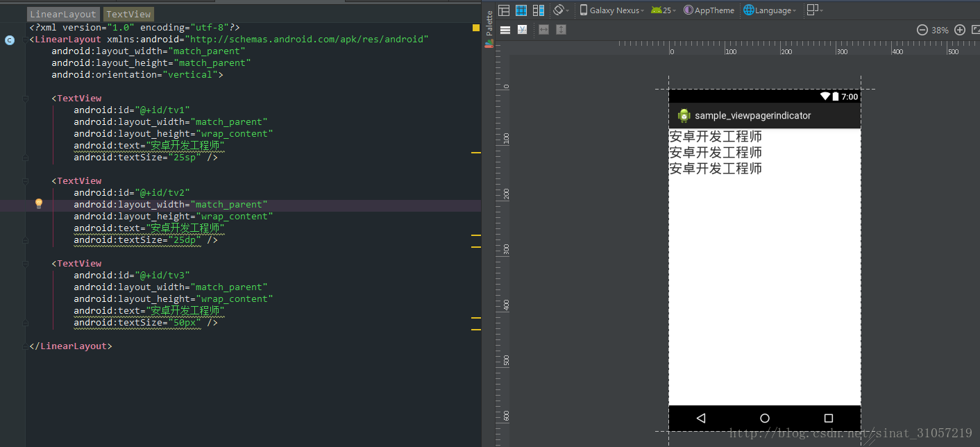The width and height of the screenshot is (980, 447).
Task: Click the schemas.android.com namespace URL
Action: (308, 40)
